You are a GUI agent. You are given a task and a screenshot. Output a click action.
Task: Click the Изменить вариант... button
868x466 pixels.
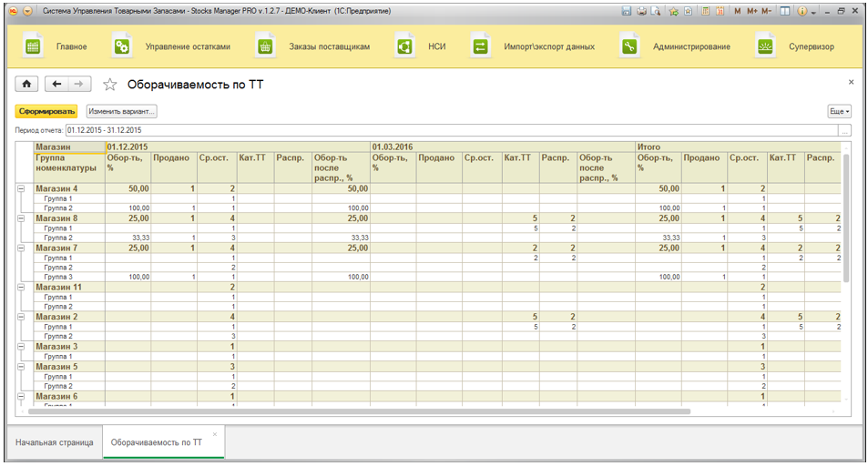(121, 111)
